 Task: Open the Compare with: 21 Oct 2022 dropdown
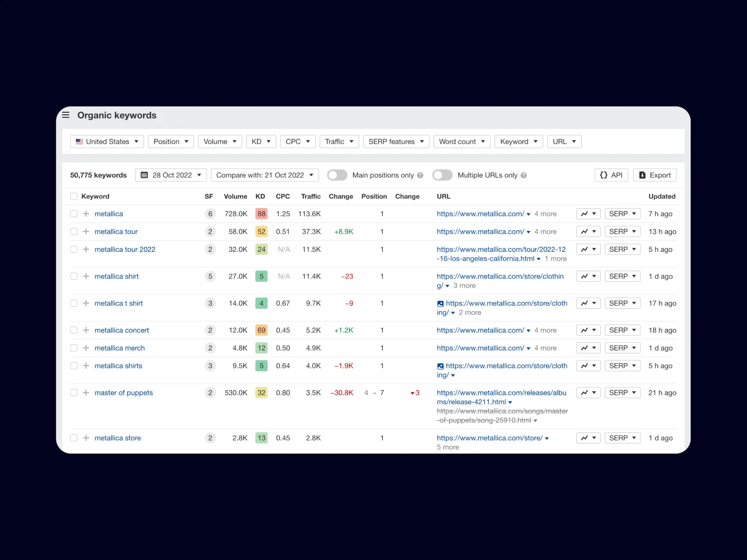click(265, 175)
